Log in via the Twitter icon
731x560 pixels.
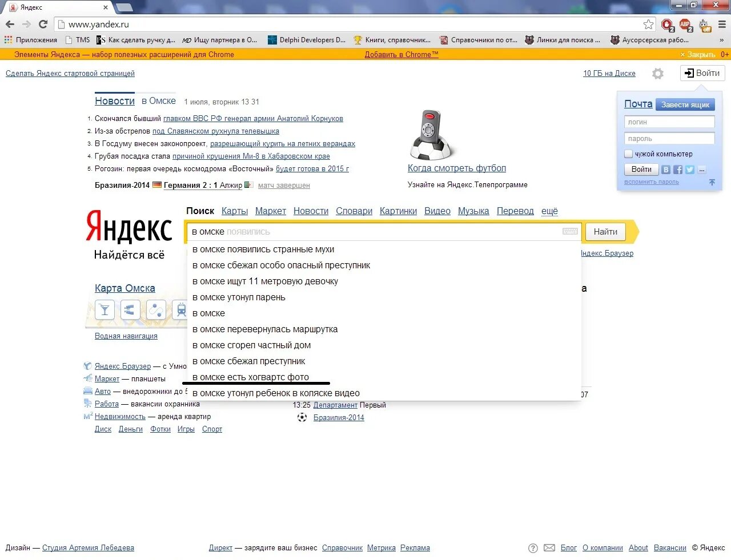coord(690,170)
